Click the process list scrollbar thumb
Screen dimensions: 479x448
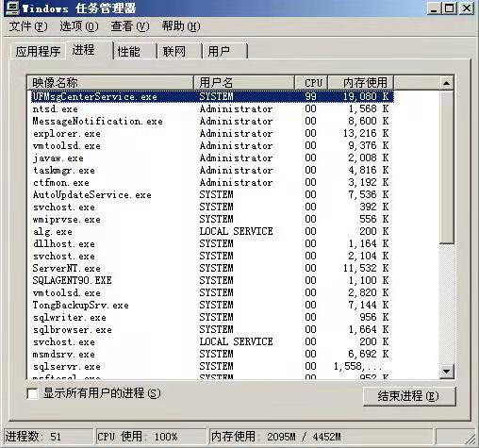tap(446, 167)
